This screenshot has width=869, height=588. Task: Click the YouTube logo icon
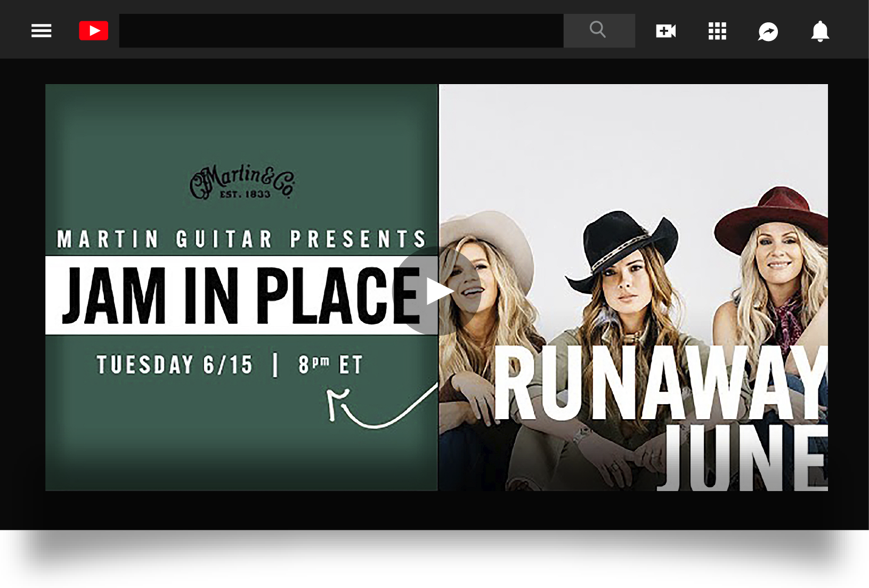(94, 31)
